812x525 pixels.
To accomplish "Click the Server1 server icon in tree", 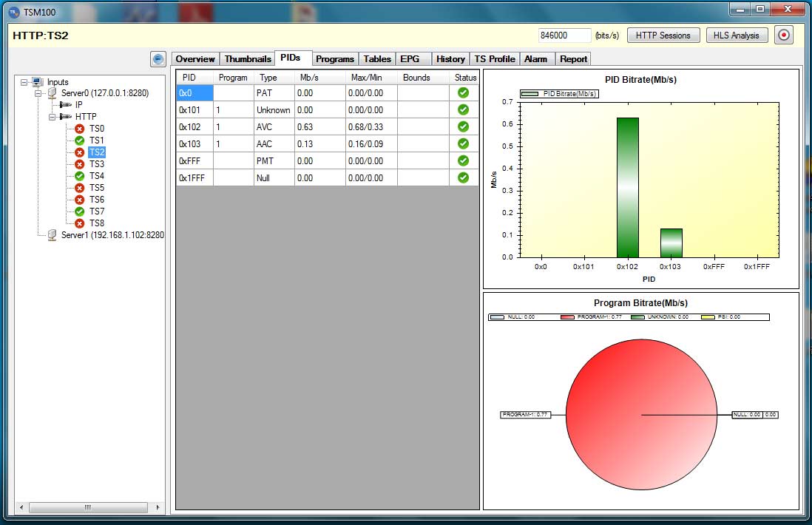I will point(53,235).
